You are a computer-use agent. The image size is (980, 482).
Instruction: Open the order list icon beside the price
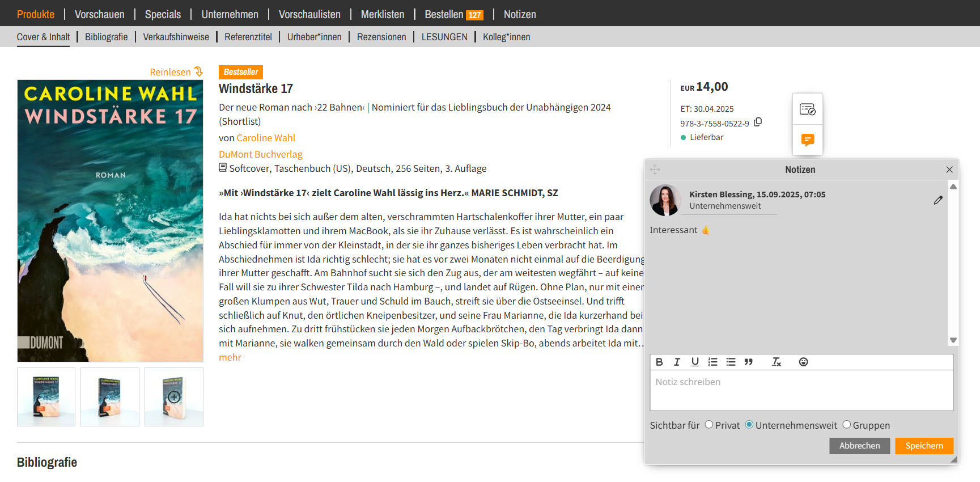point(807,109)
